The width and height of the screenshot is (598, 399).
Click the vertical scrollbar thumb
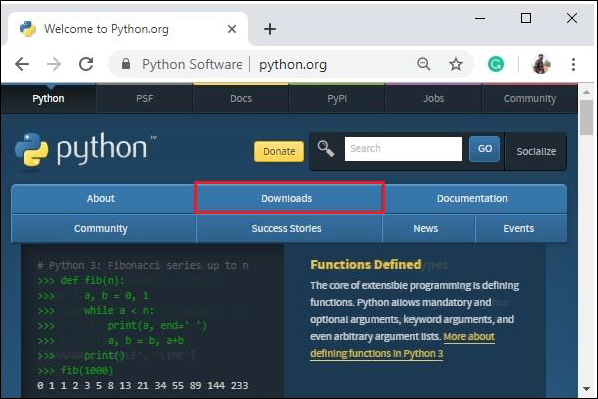click(587, 117)
